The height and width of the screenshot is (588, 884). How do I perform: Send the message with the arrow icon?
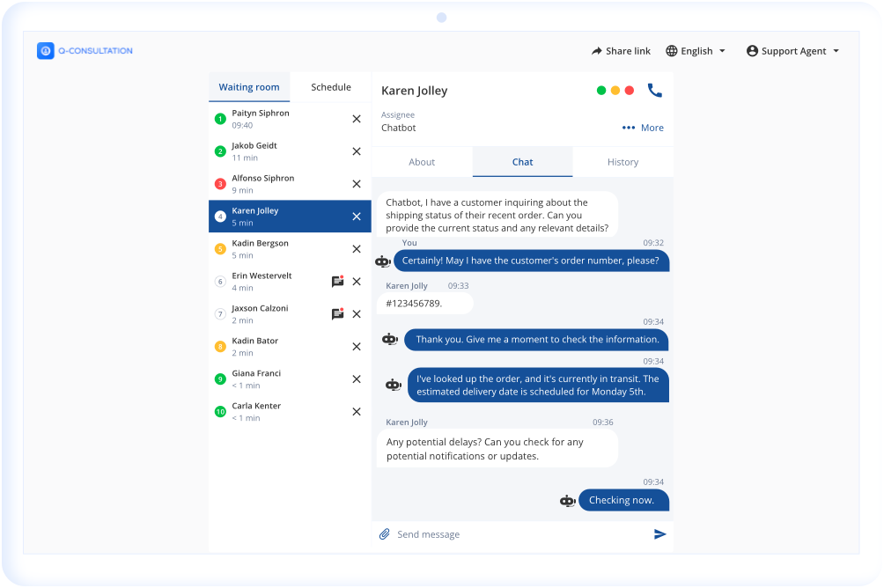coord(659,534)
